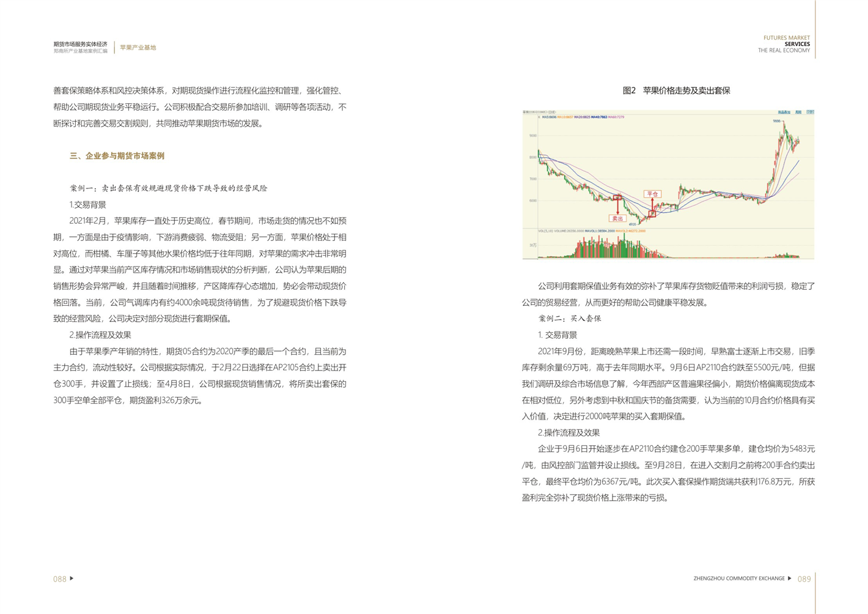The width and height of the screenshot is (868, 614).
Task: Click the page number 088 arrow icon
Action: coord(72,578)
